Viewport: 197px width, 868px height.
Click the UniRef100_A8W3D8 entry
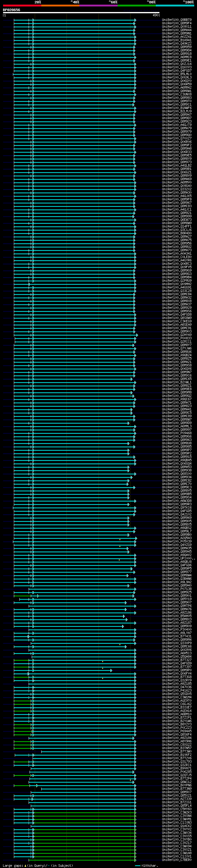(x=177, y=501)
